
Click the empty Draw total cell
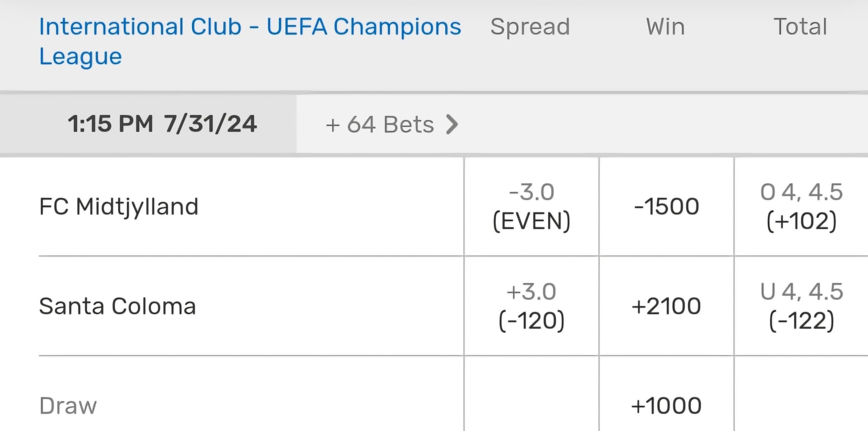[x=801, y=398]
